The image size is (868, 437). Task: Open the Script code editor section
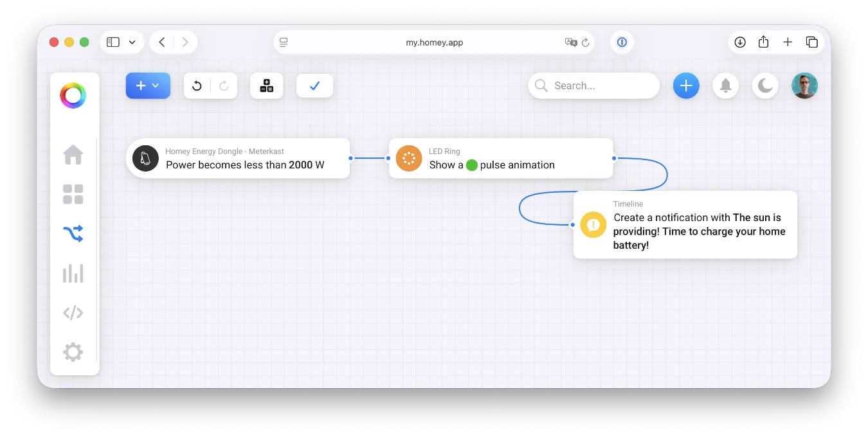point(73,313)
